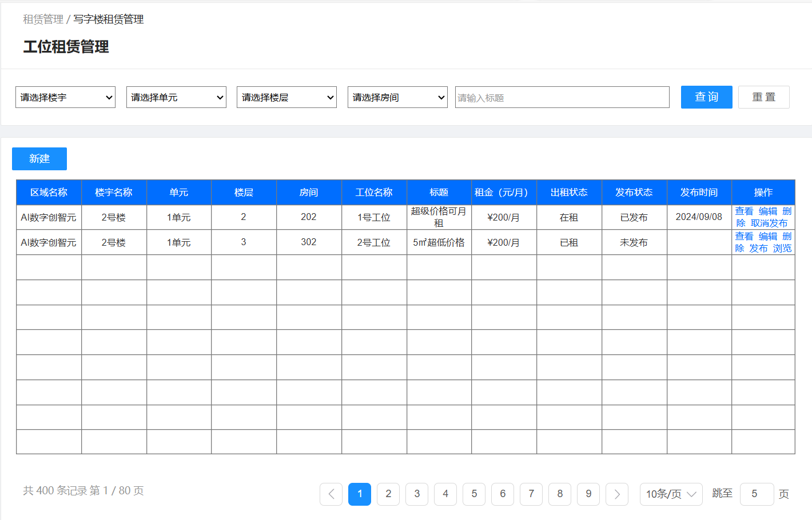
Task: Click the 单元 column header
Action: pyautogui.click(x=179, y=193)
